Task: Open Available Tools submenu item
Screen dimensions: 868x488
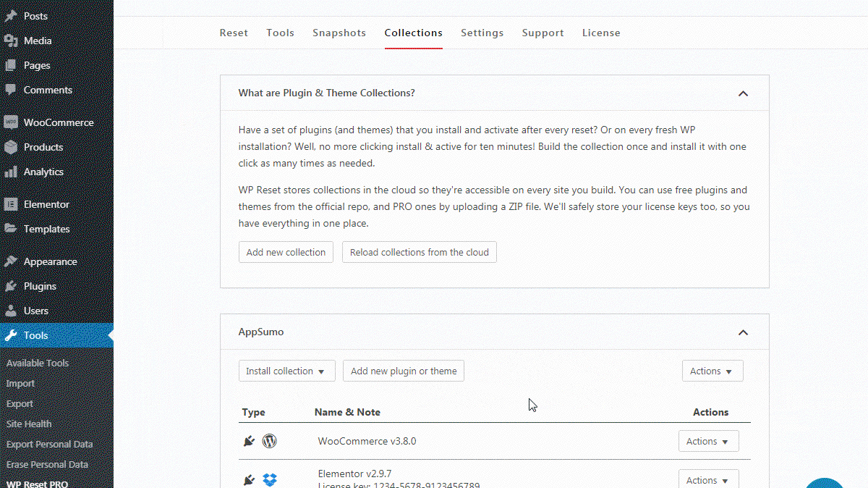Action: point(38,363)
